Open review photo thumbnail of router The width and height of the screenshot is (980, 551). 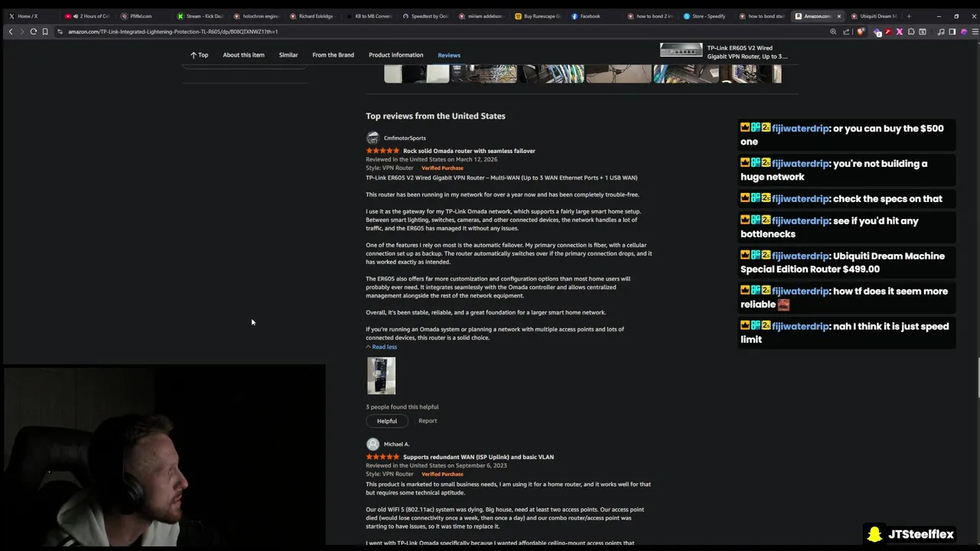point(381,376)
